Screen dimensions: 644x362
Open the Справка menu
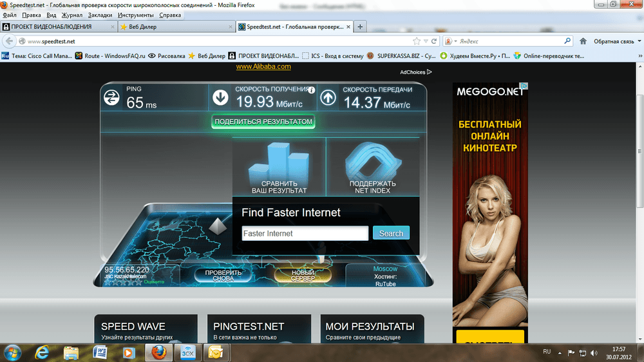click(170, 15)
